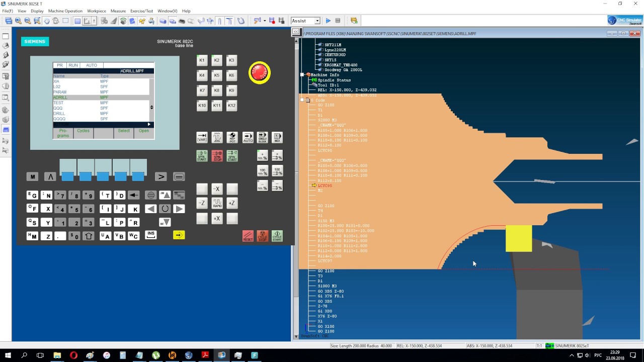
Task: Toggle the K2 user key
Action: tap(217, 60)
